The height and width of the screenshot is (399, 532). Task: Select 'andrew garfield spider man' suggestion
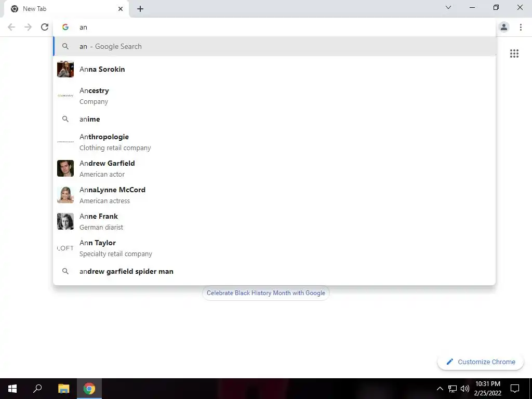click(274, 271)
